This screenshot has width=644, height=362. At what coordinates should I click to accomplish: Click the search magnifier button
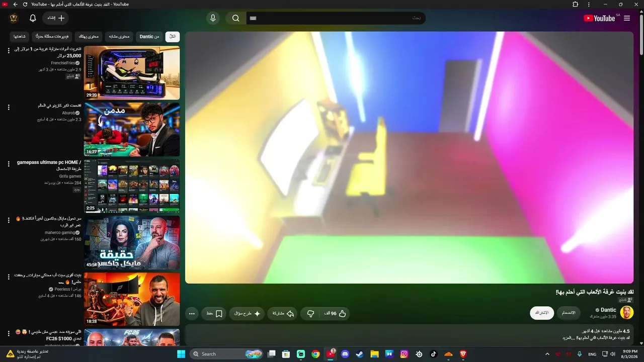tap(235, 18)
